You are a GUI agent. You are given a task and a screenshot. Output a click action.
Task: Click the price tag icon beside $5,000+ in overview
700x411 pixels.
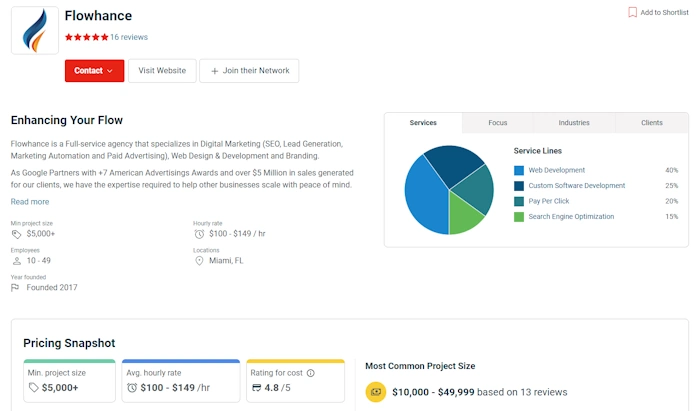pos(17,234)
